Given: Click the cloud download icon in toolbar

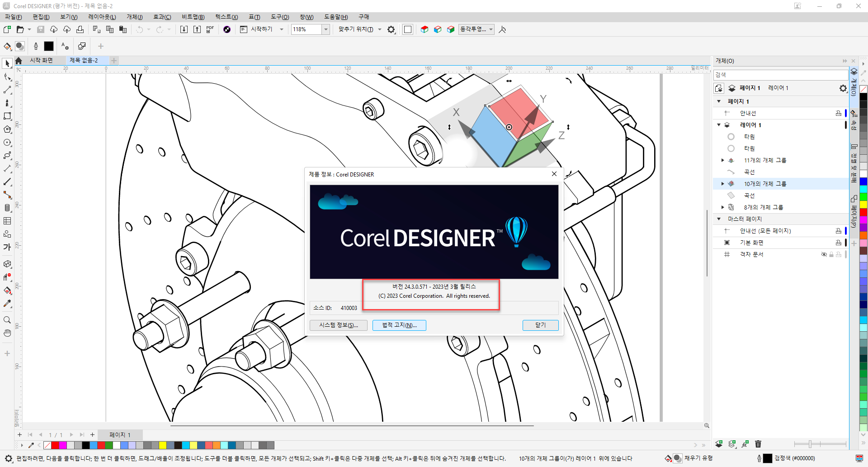Looking at the screenshot, I should pos(54,29).
